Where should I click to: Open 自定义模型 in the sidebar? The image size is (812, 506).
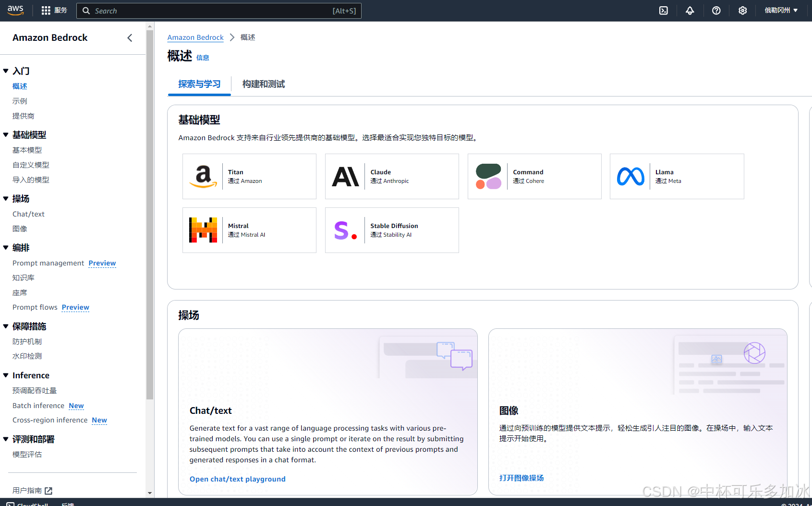tap(31, 165)
